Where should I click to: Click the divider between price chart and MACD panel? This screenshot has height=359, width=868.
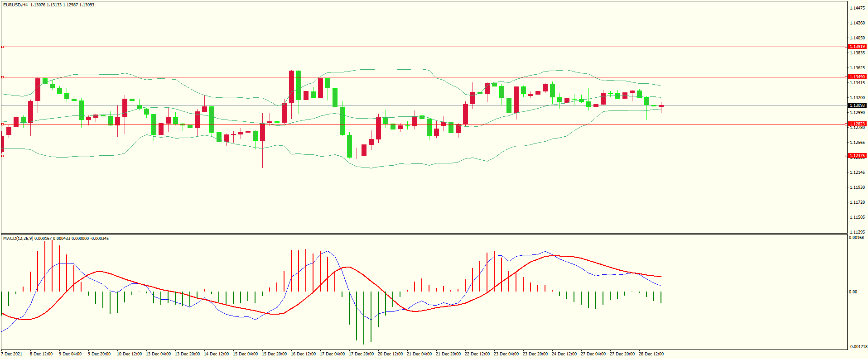(424, 234)
